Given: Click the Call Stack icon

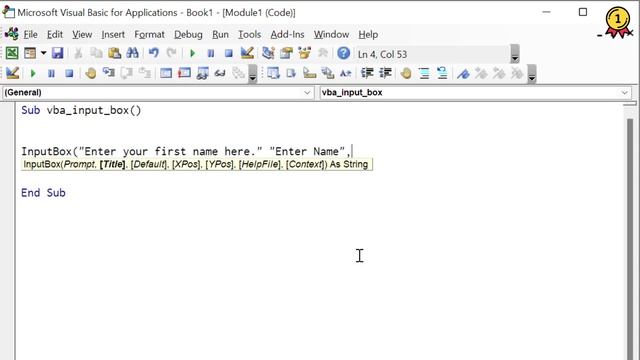Looking at the screenshot, I should tap(238, 73).
